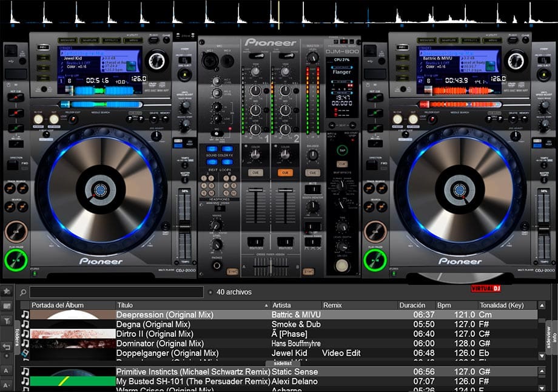Select My Busted SH-101 (The Persuader Remix)

(279, 381)
